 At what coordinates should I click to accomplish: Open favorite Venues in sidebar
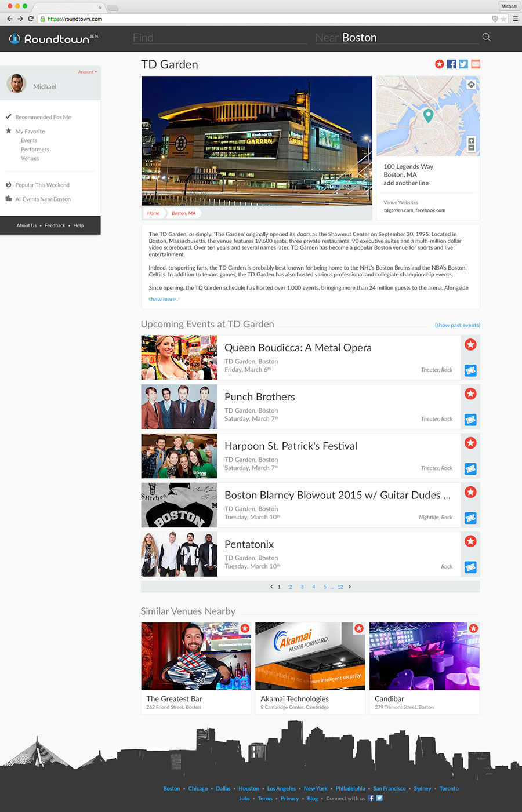tap(30, 158)
